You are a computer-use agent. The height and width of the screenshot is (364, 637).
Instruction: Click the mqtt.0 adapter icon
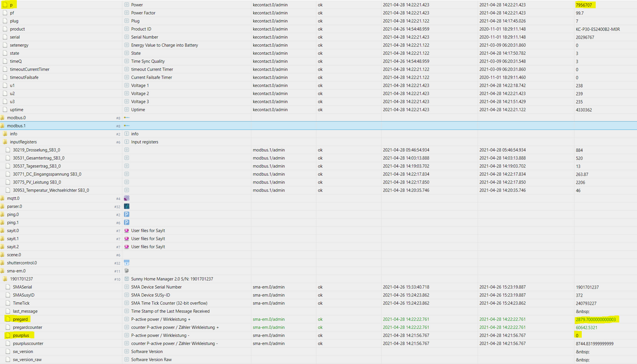126,198
